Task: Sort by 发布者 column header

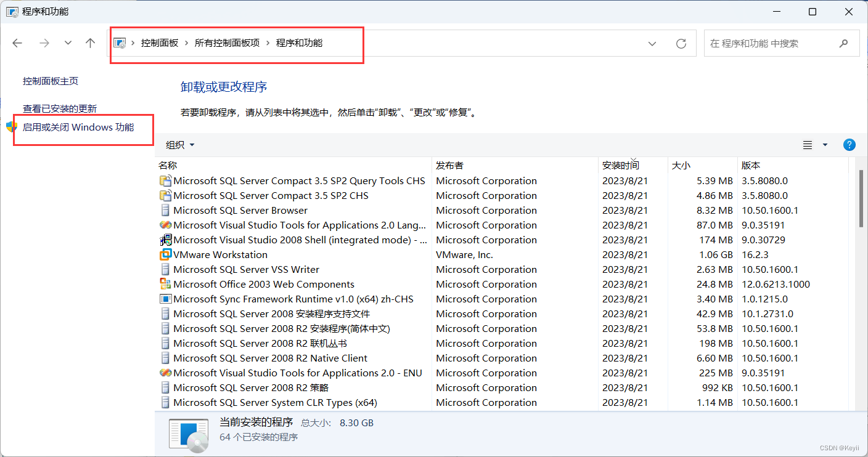Action: [x=515, y=166]
